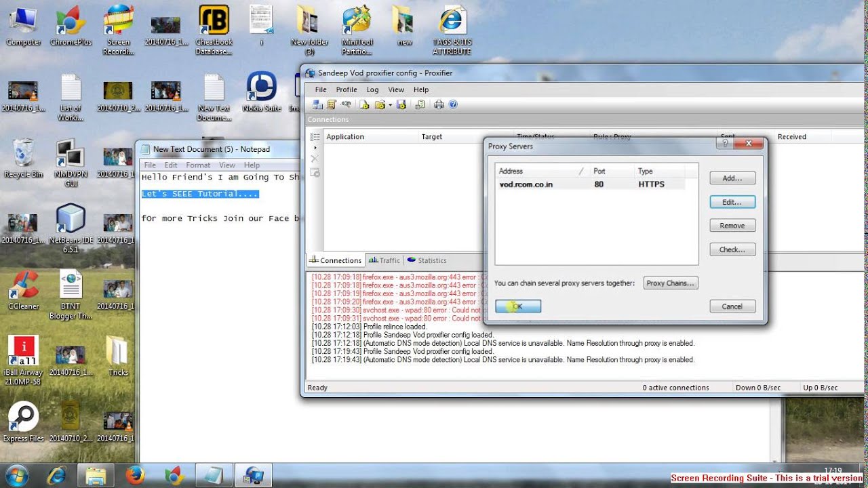
Task: Open Firefox from the taskbar
Action: click(x=135, y=475)
